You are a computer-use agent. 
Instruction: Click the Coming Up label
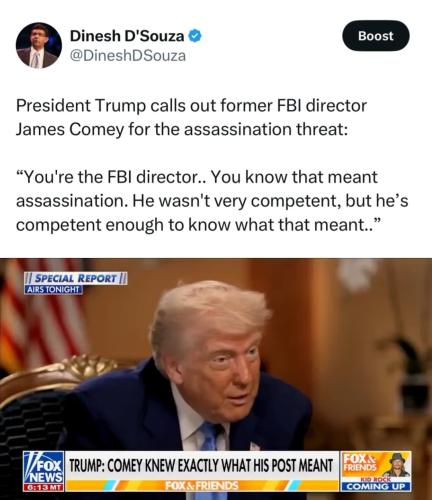click(x=376, y=487)
